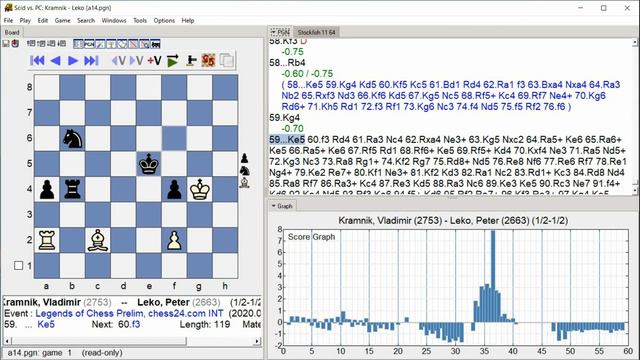
Task: Open the tournament trophy toolbar icon
Action: [x=111, y=44]
